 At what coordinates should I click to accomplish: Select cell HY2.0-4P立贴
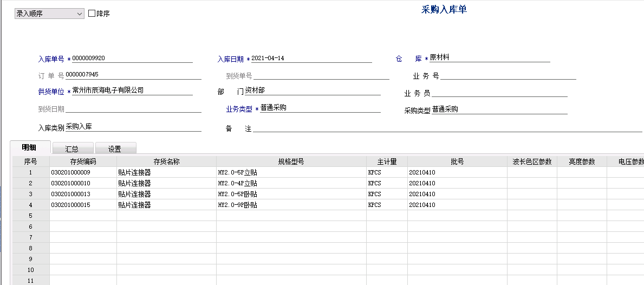click(291, 183)
